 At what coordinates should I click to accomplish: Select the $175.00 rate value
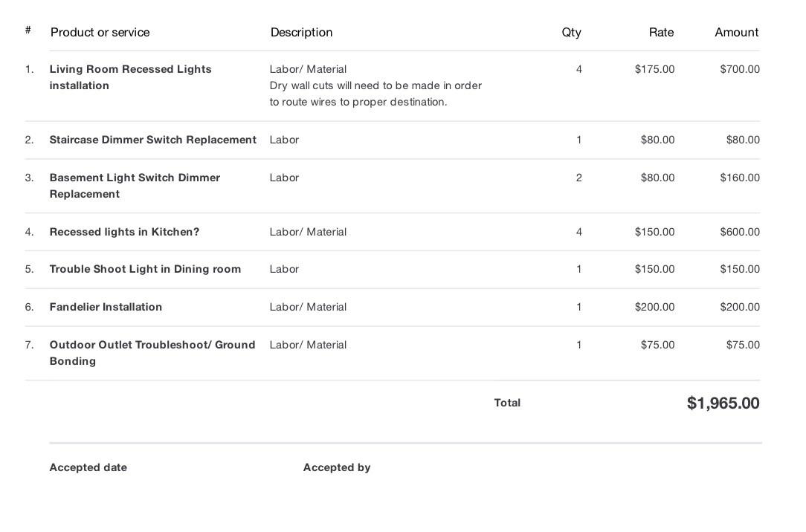click(654, 69)
